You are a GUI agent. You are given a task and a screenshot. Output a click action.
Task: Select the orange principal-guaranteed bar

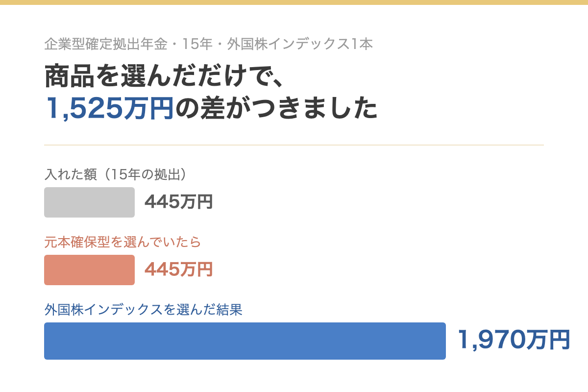[89, 270]
